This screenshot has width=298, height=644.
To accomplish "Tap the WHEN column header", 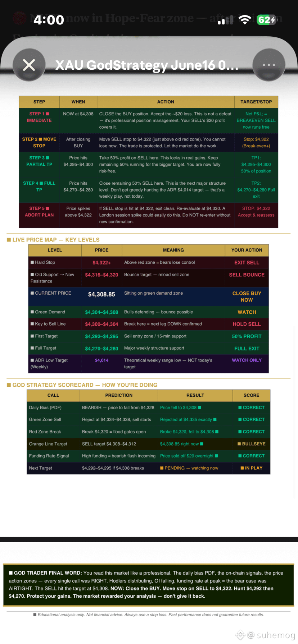I will coord(78,102).
